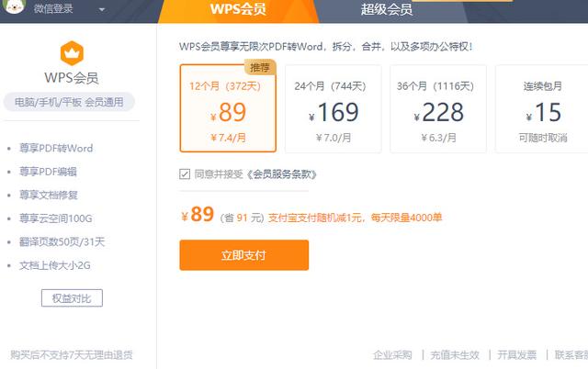Click the 微信登录 login label
The width and height of the screenshot is (588, 369).
[x=53, y=8]
